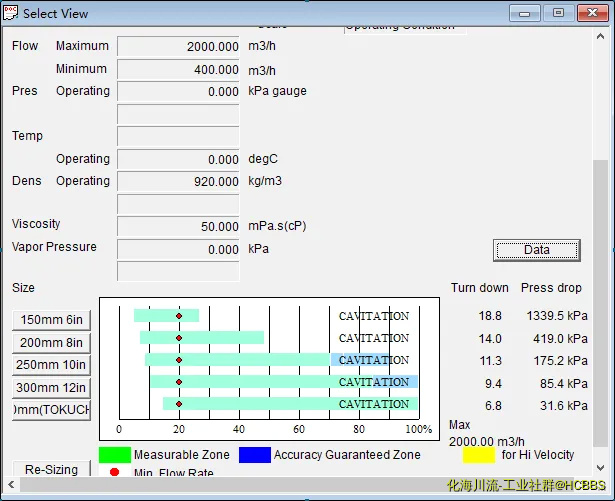Image resolution: width=615 pixels, height=501 pixels.
Task: Click the 9.4 turn down value
Action: click(x=493, y=383)
